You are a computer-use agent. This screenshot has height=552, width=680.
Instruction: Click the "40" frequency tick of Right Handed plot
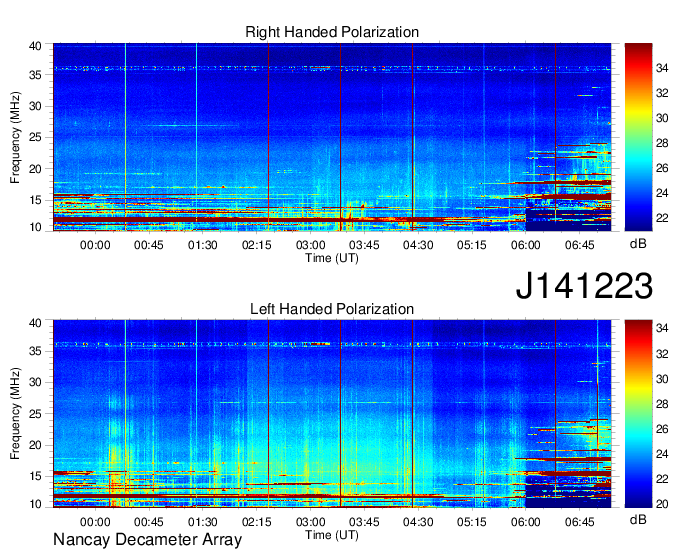point(35,46)
